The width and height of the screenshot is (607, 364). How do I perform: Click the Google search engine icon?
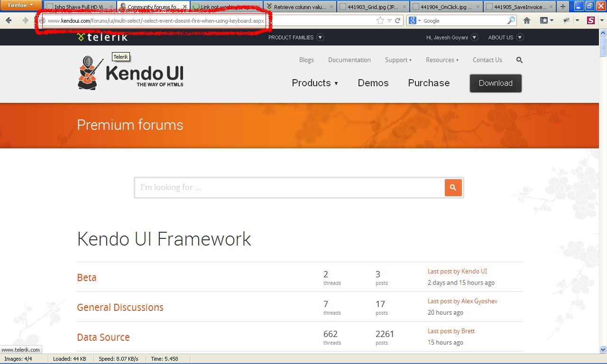click(x=412, y=20)
